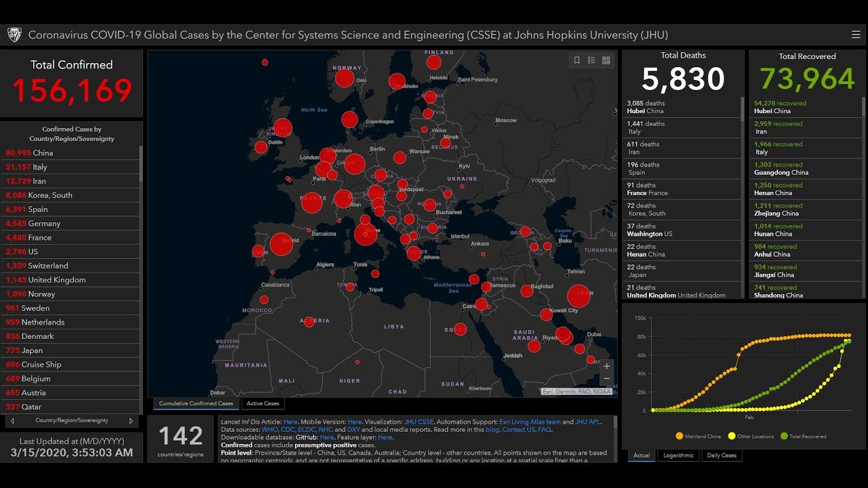Select the 3,085 deaths Hubei China entry
The width and height of the screenshot is (868, 488).
tap(681, 107)
